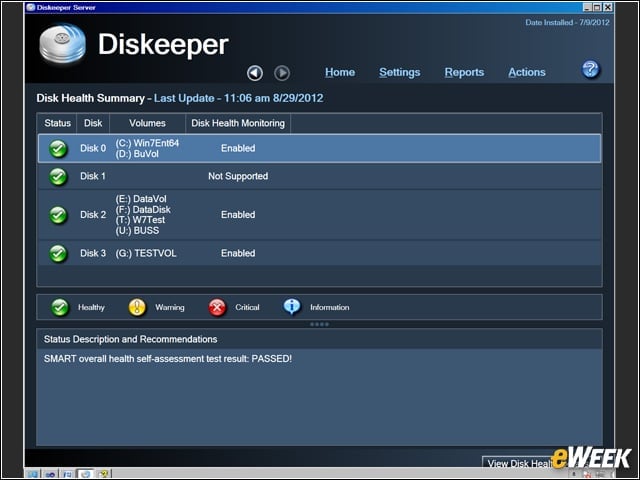Click the SMART test result PASSED text
Viewport: 640px width, 480px height.
tap(168, 359)
